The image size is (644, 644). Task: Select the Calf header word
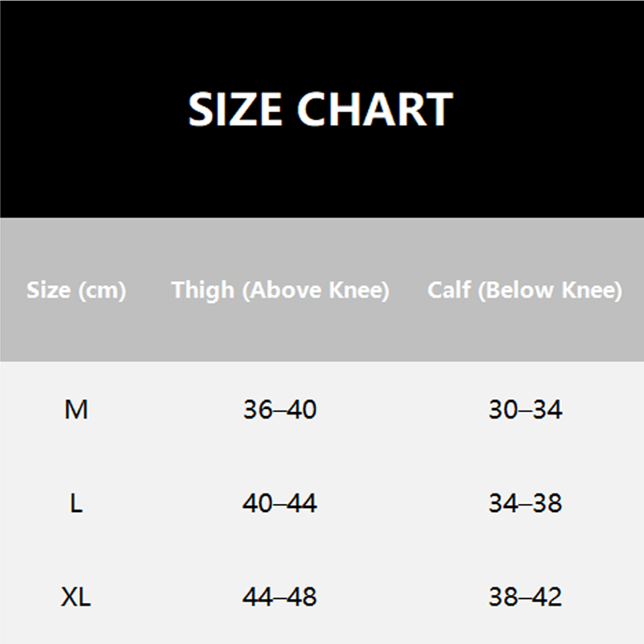448,290
